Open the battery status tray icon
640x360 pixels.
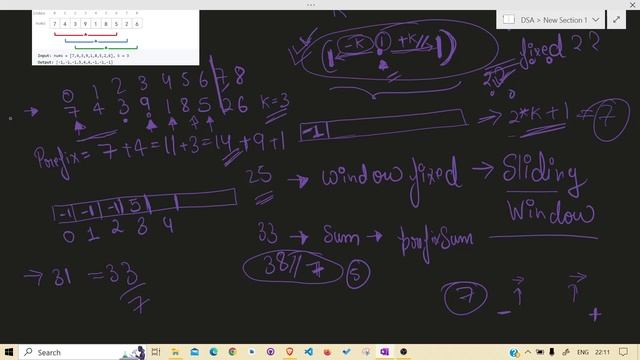coord(540,352)
